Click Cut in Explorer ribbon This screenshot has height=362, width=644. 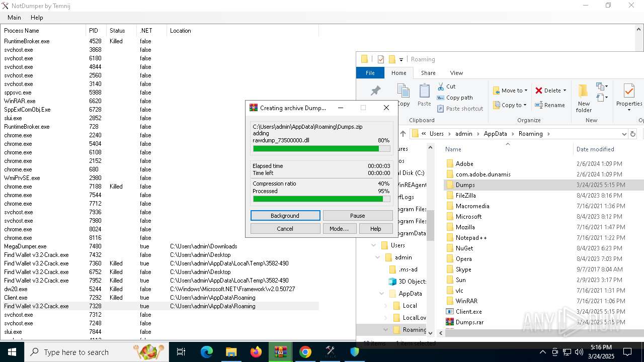446,86
